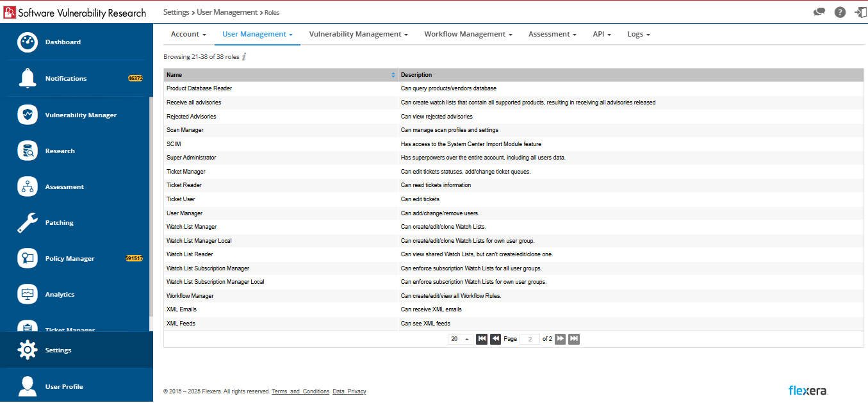This screenshot has height=403, width=868.
Task: Click the Policy Manager count badge
Action: point(134,258)
